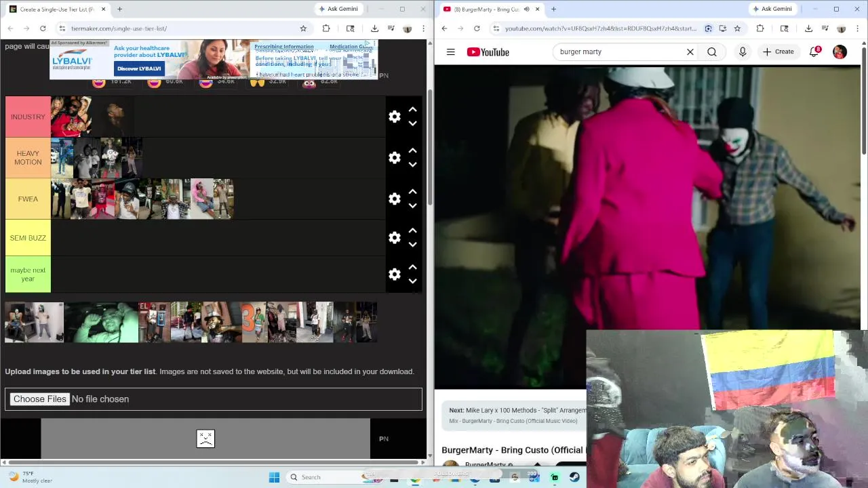Click Discover LYBALVI ad button

[139, 68]
